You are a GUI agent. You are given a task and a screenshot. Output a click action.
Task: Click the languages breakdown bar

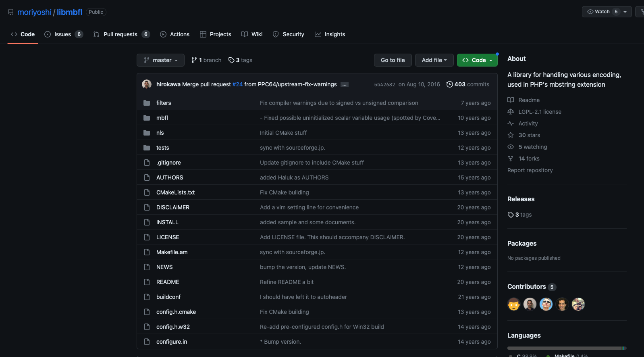tap(567, 348)
